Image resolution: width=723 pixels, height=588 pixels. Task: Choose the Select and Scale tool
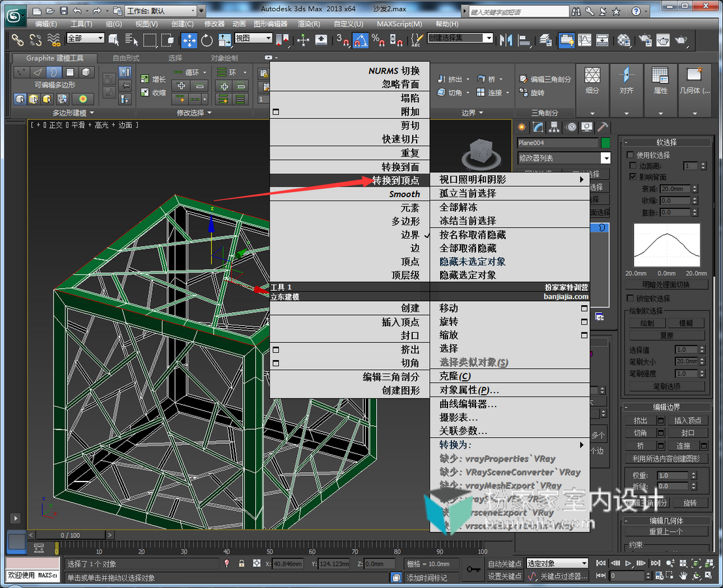pyautogui.click(x=225, y=40)
